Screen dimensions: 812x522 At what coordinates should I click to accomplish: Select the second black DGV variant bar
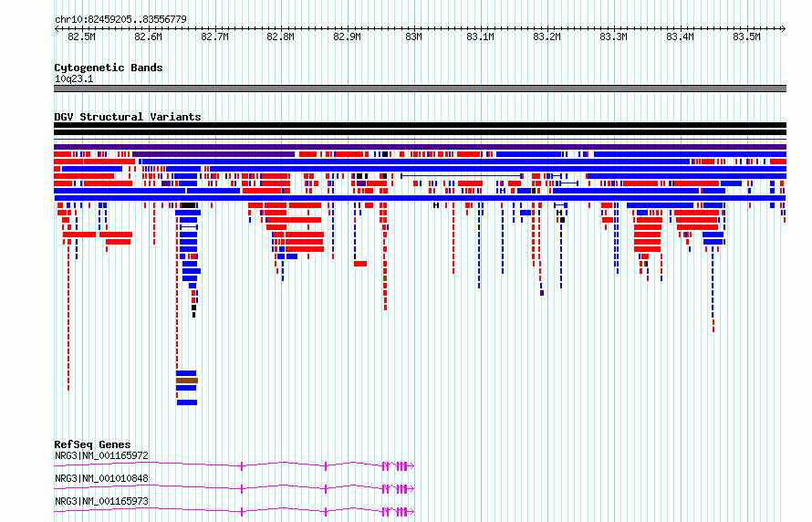420,132
